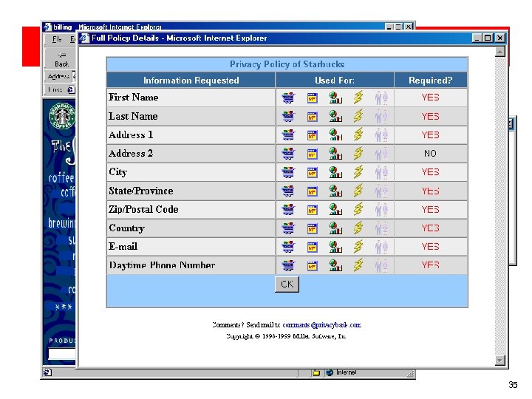Click the calendar icon in Address 1 row
Image resolution: width=532 pixels, height=399 pixels.
(312, 135)
